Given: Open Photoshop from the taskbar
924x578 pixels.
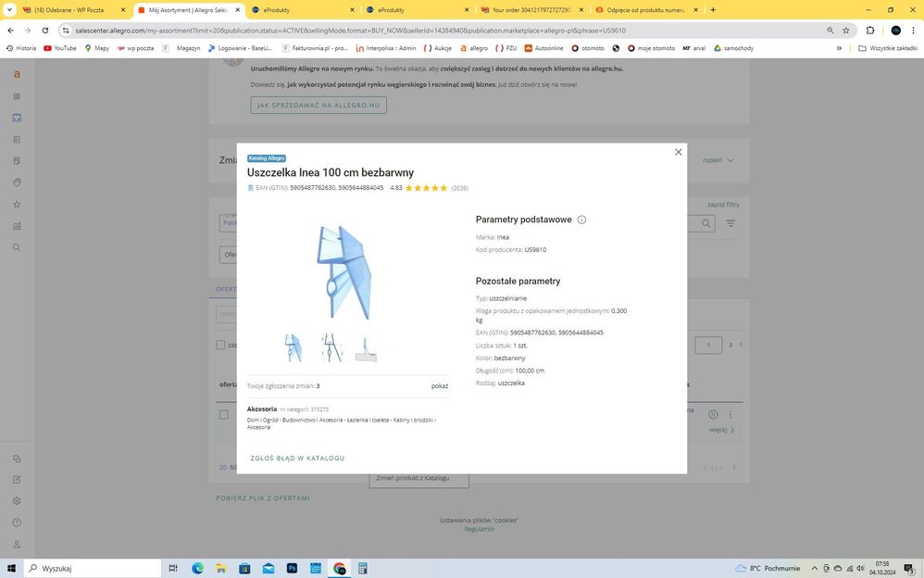Looking at the screenshot, I should point(292,568).
